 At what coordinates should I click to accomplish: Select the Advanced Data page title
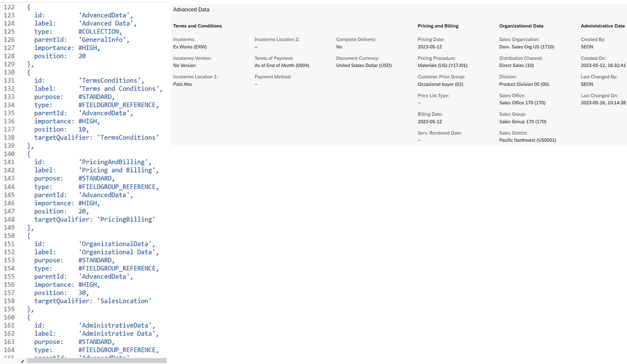coord(192,9)
